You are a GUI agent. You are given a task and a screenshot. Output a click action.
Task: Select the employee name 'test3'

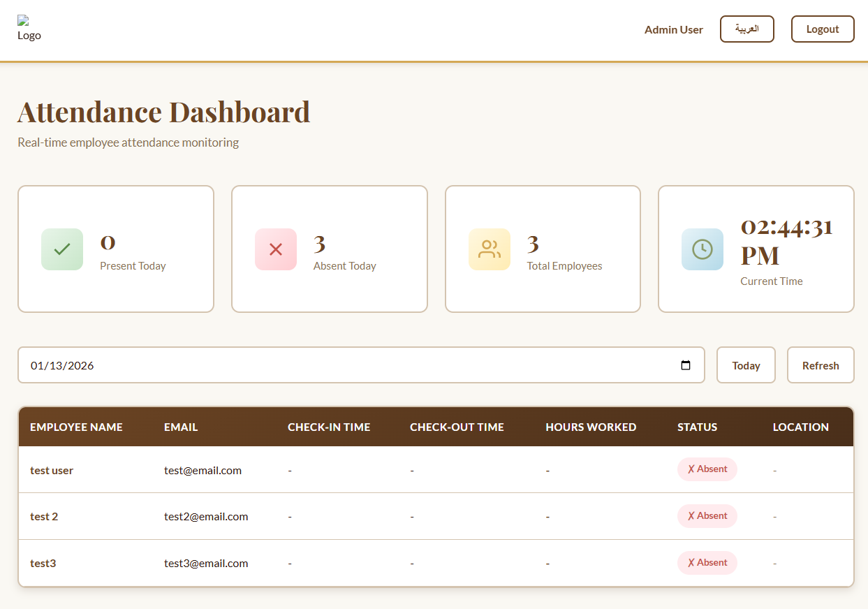(43, 563)
